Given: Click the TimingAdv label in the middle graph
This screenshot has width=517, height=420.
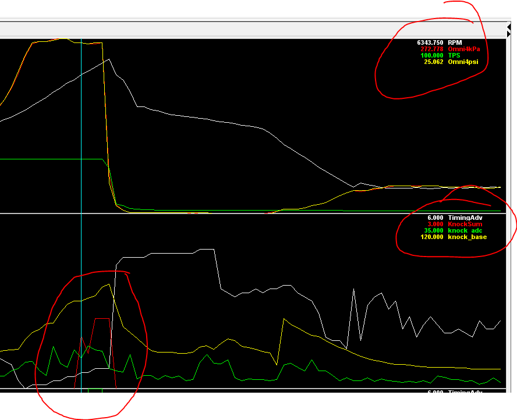Looking at the screenshot, I should pyautogui.click(x=463, y=218).
